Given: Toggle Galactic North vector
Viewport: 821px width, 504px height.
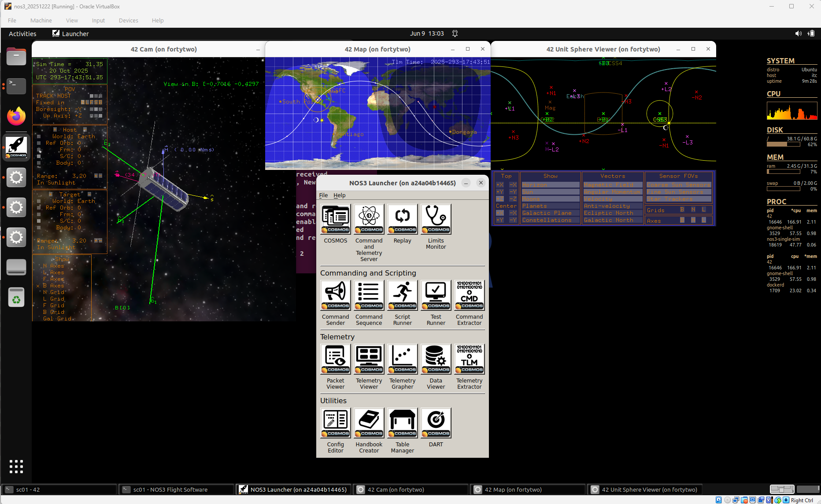Looking at the screenshot, I should pyautogui.click(x=613, y=220).
